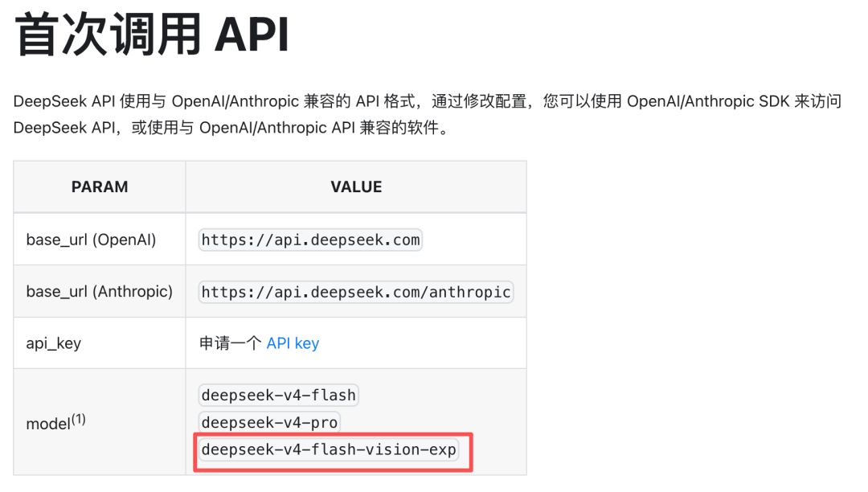Viewport: 868px width, 492px height.
Task: Click the deepseek-v4-flash model name
Action: (278, 396)
